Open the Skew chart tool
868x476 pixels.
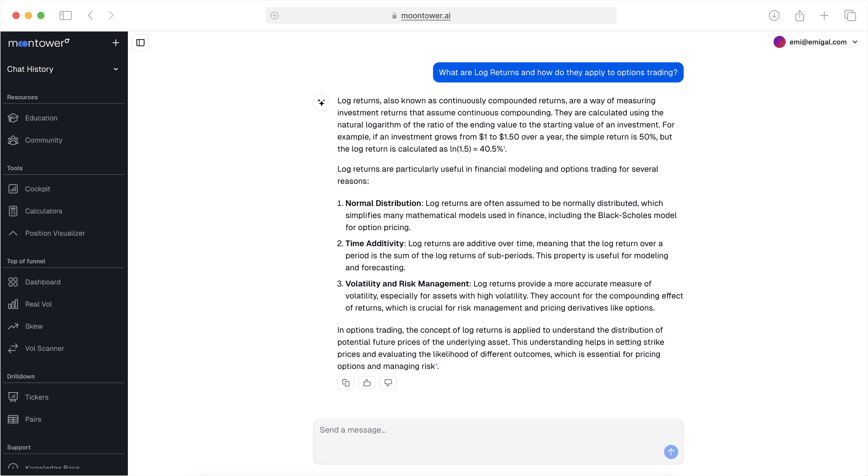coord(33,326)
